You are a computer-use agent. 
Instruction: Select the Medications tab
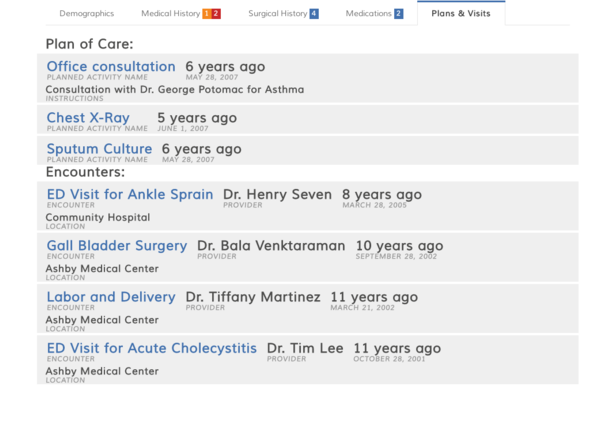pyautogui.click(x=369, y=13)
